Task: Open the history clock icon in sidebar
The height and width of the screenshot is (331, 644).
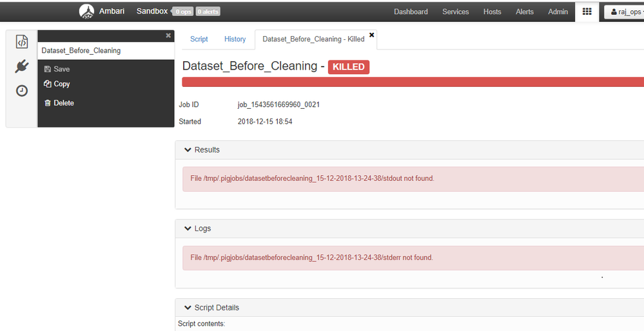Action: coord(22,91)
